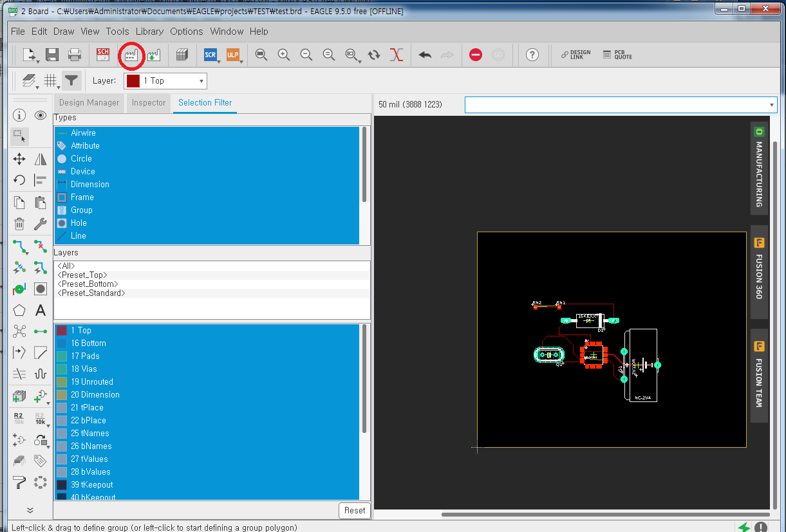Viewport: 786px width, 532px height.
Task: Select the Rotate tool
Action: tap(19, 181)
